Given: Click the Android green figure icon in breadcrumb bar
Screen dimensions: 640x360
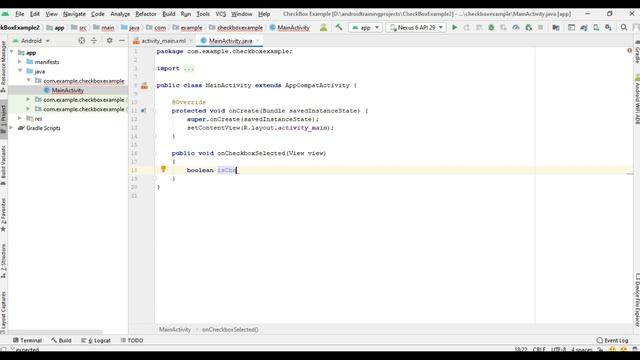Looking at the screenshot, I should (323, 27).
